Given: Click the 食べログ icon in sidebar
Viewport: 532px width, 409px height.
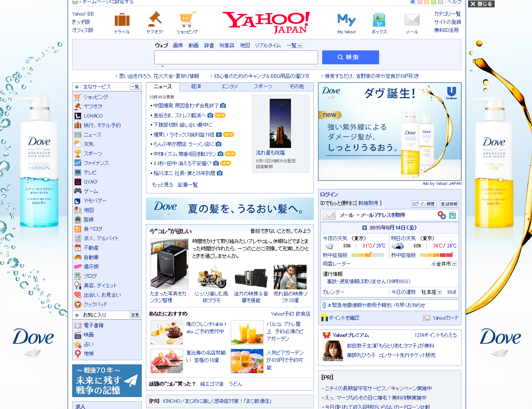Looking at the screenshot, I should (77, 229).
